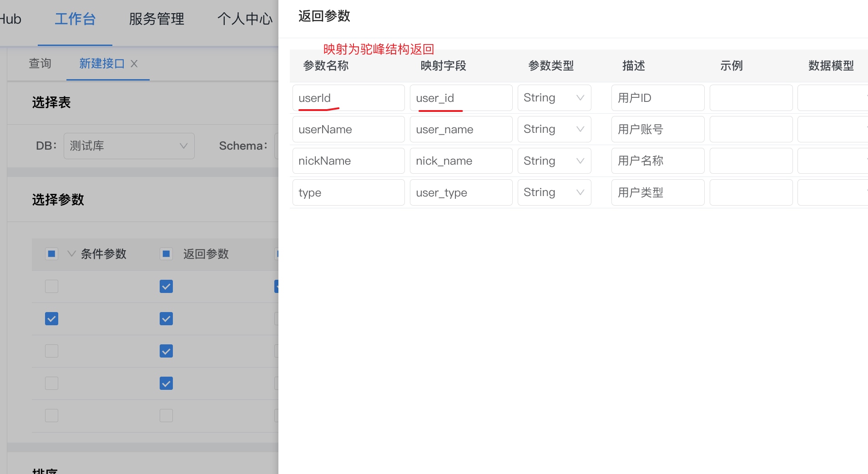
Task: Edit the userId parameter name field
Action: point(348,98)
